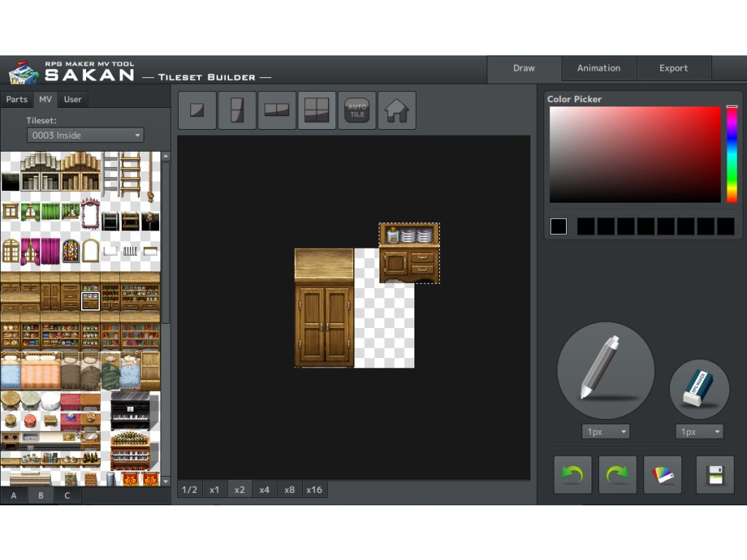Open the Export tab

(x=673, y=68)
